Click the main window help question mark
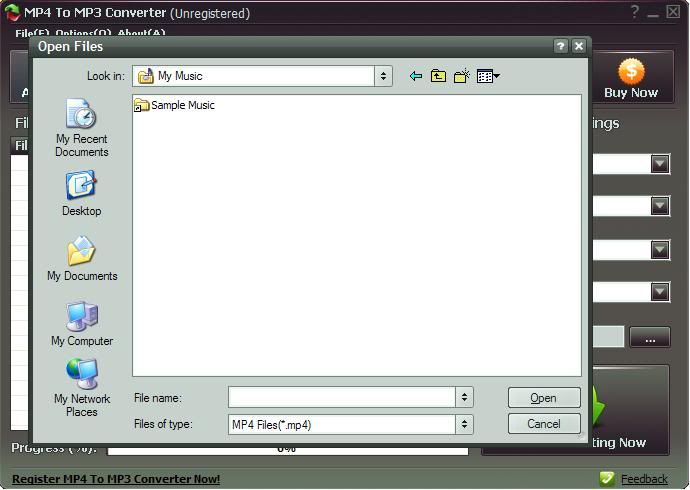Screen dimensions: 690x490 point(635,11)
